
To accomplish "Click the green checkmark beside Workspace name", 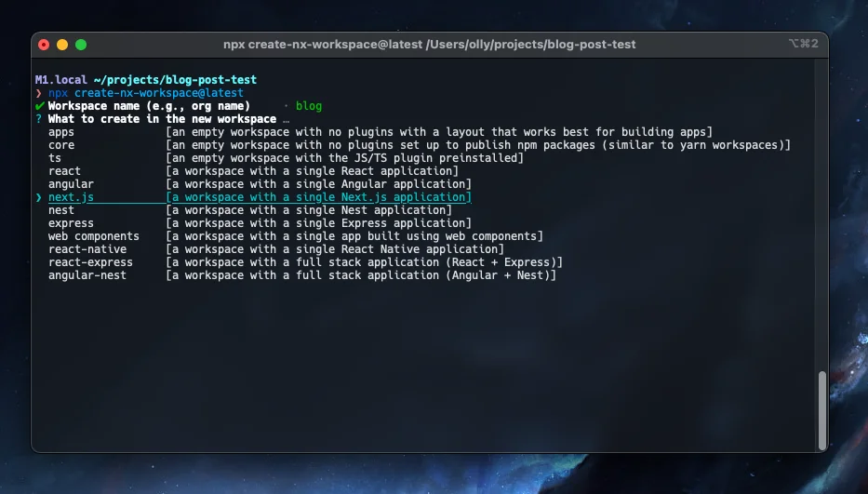I will click(39, 106).
